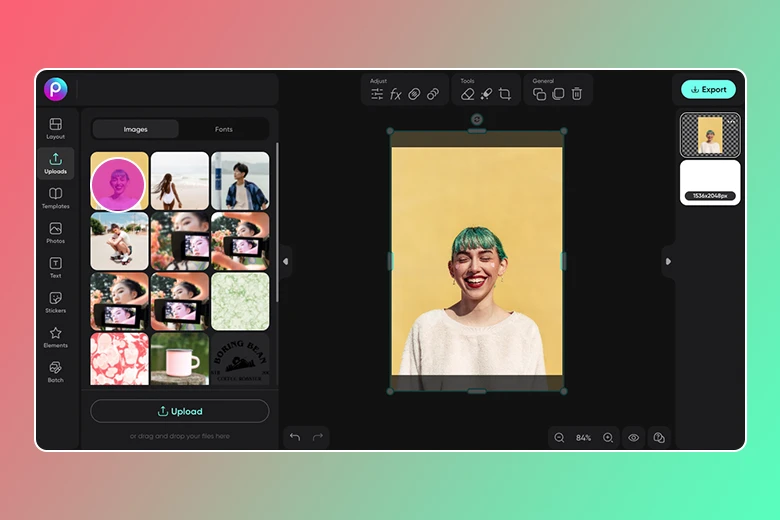Click the Export button

[x=708, y=89]
